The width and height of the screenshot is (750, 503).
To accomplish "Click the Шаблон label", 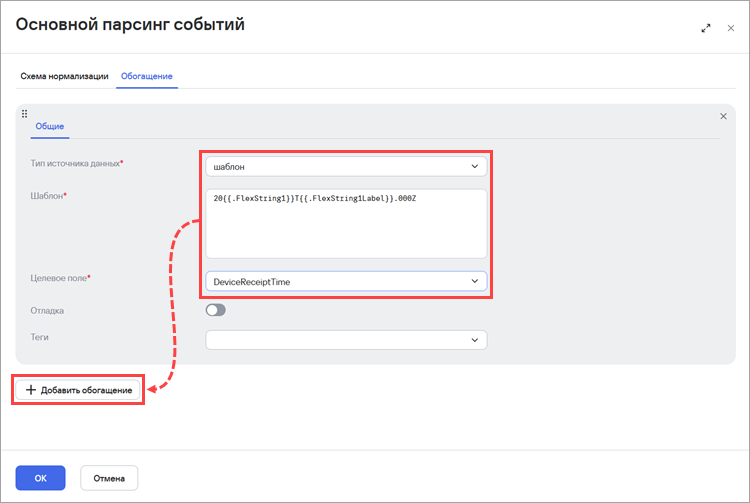I will coord(48,196).
